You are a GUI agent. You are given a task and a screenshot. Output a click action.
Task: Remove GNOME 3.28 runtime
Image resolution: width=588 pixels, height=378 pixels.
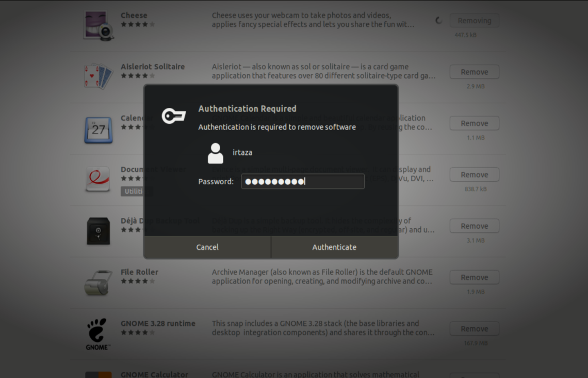pyautogui.click(x=475, y=329)
